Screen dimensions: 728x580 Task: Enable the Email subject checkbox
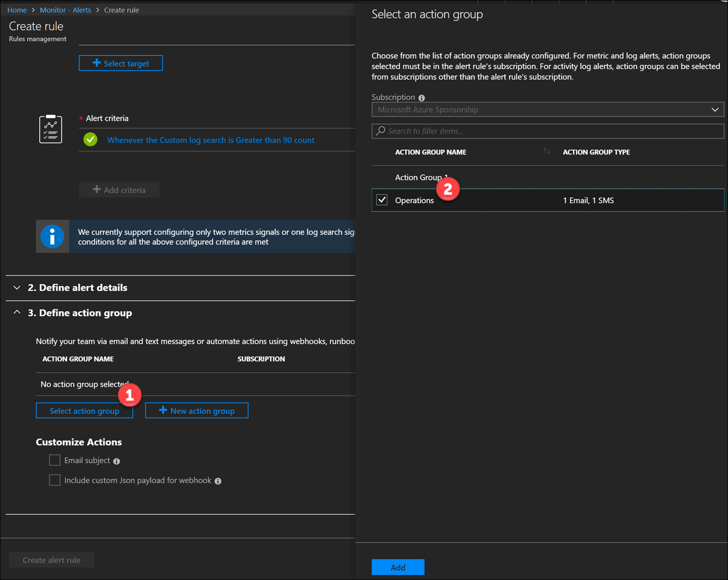coord(55,460)
